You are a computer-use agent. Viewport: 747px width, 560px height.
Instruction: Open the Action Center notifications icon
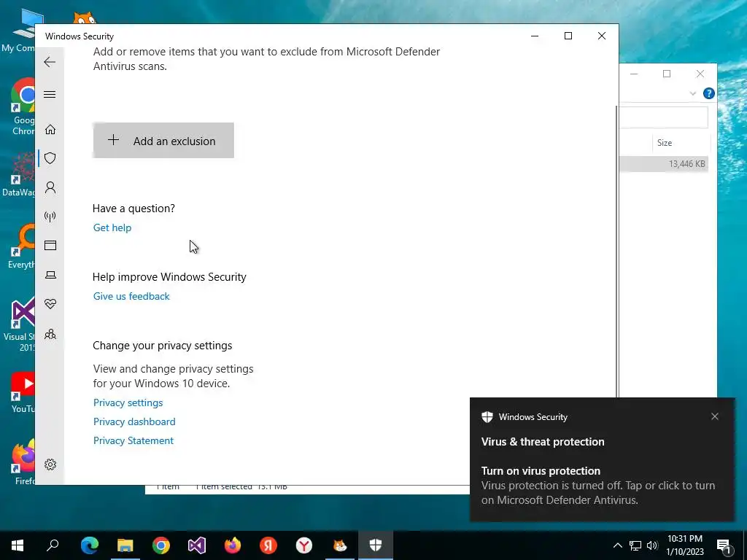pyautogui.click(x=724, y=545)
